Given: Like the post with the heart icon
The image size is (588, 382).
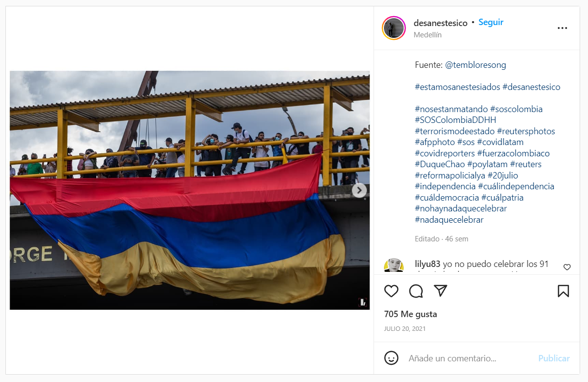Looking at the screenshot, I should [391, 291].
